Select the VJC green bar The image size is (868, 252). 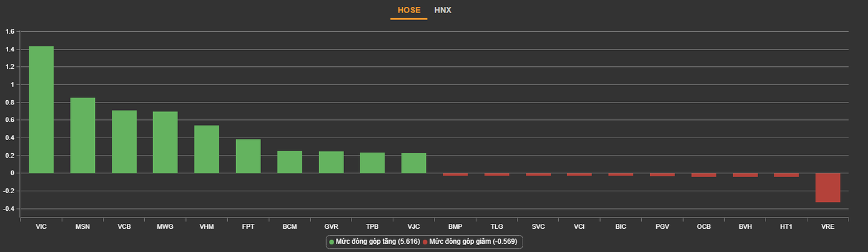[413, 163]
